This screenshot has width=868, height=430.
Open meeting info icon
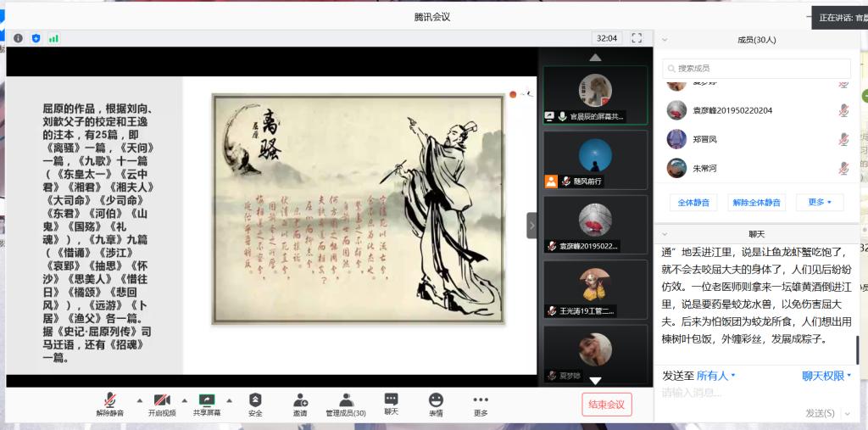tap(19, 38)
